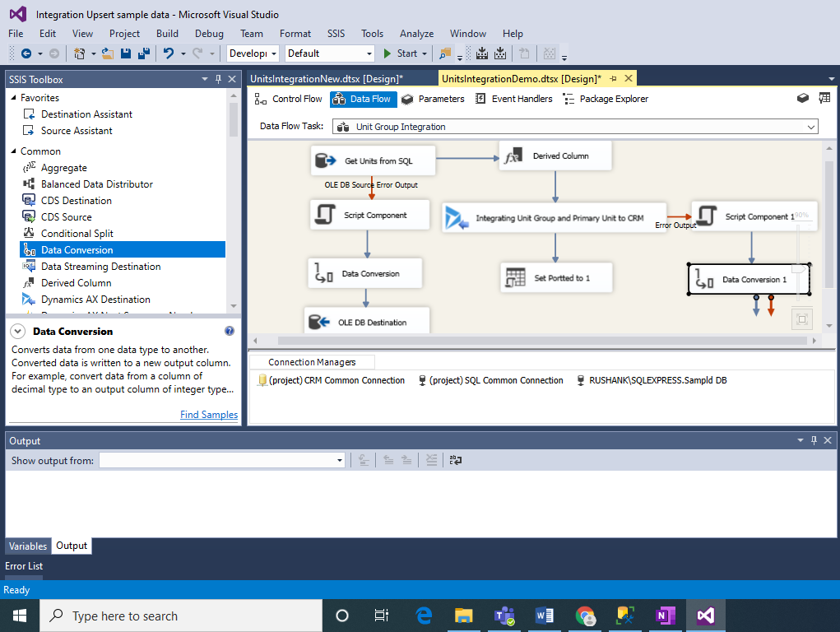The width and height of the screenshot is (840, 632).
Task: Open help for the Data Conversion description
Action: click(x=230, y=331)
